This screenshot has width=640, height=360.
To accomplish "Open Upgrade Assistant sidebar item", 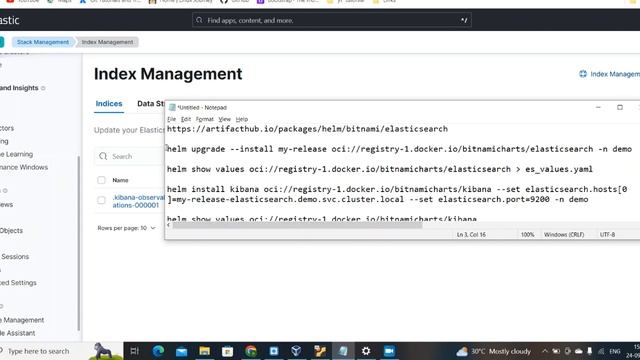I will click(17, 333).
